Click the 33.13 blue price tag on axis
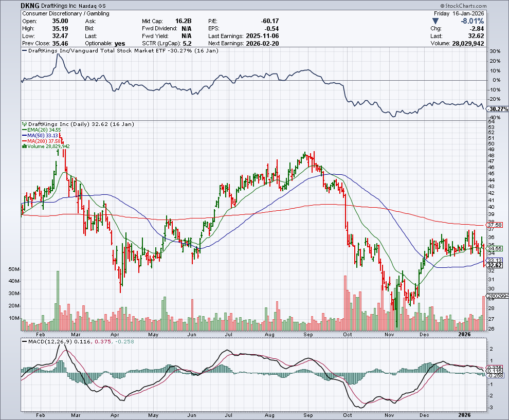The height and width of the screenshot is (420, 509). pyautogui.click(x=495, y=260)
